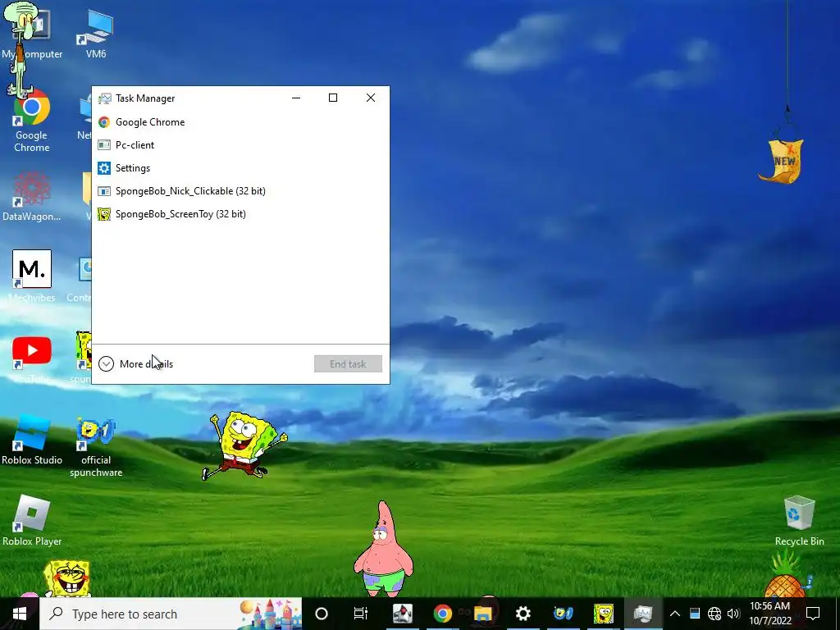Open Chrome from the taskbar
Viewport: 840px width, 630px height.
point(442,614)
